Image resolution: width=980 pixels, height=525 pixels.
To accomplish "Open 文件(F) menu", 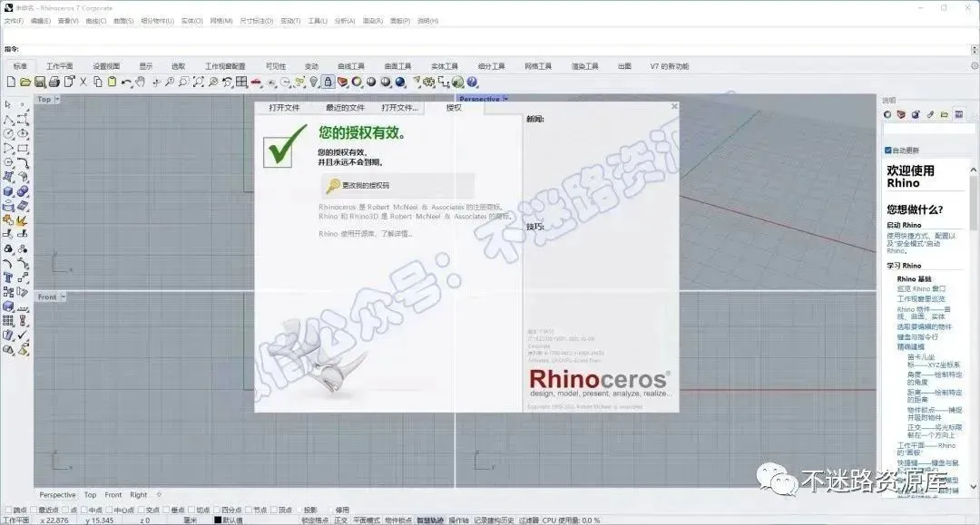I will click(14, 21).
